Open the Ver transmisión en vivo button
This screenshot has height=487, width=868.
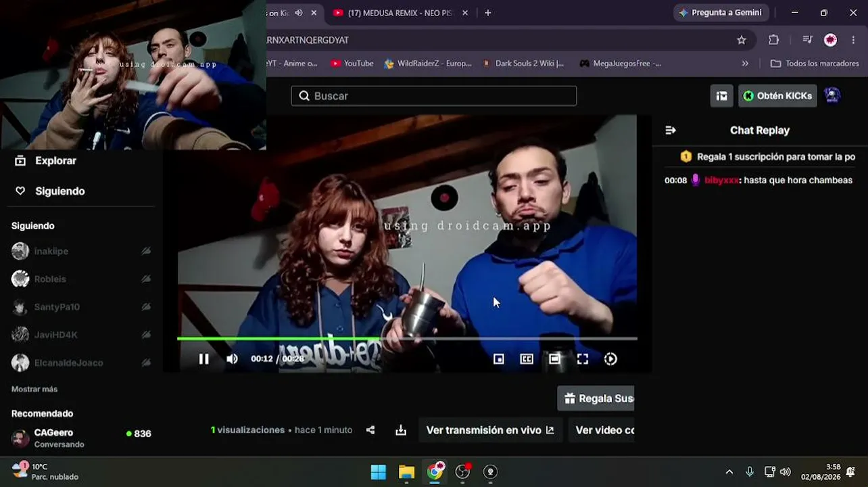click(490, 430)
